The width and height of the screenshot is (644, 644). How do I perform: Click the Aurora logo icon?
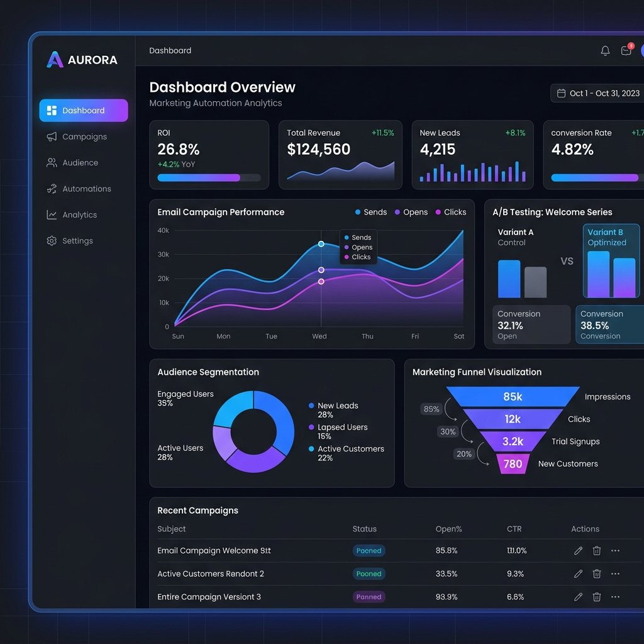55,60
